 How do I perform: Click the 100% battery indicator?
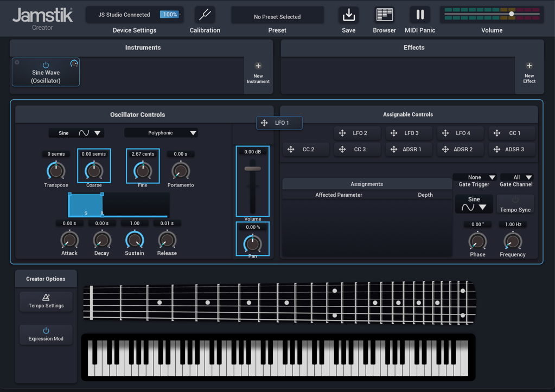click(x=170, y=15)
